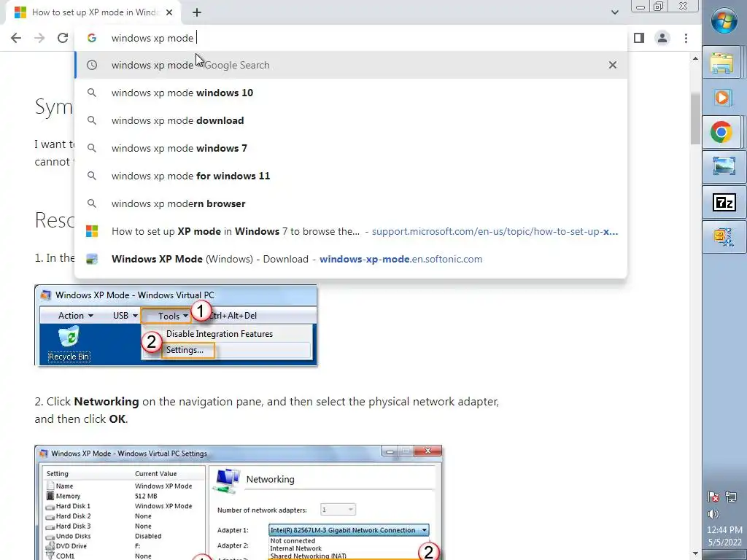Choose suggestion 'windows xp modern browser'

[351, 203]
